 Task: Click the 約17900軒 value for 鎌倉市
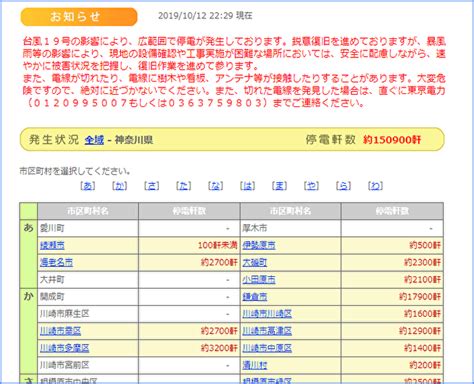(420, 297)
